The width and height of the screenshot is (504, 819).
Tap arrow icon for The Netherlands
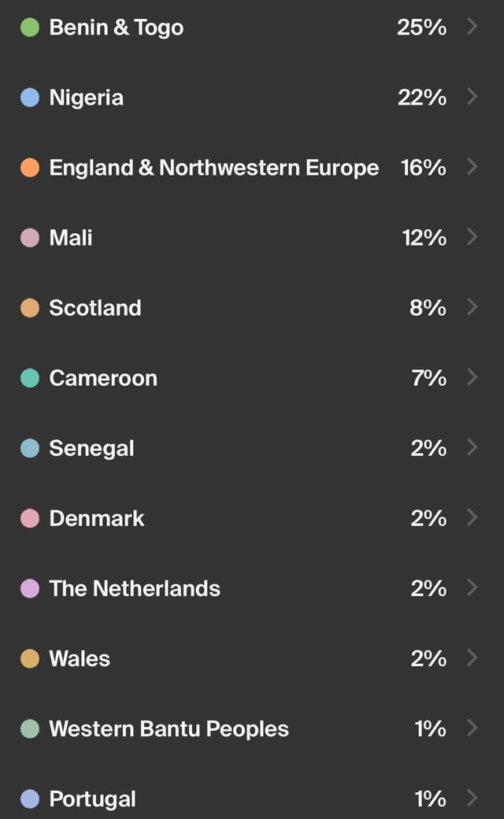point(472,587)
